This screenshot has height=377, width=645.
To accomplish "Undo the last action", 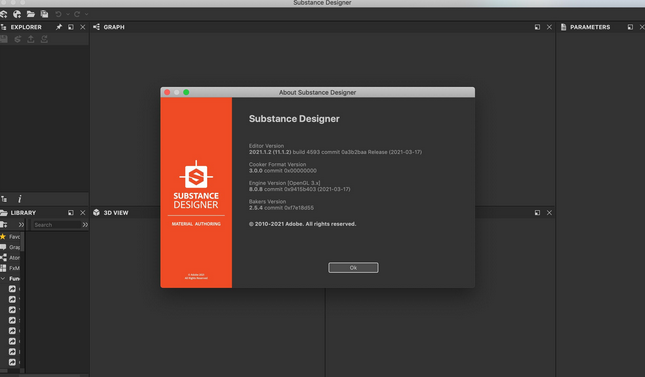I will point(58,14).
